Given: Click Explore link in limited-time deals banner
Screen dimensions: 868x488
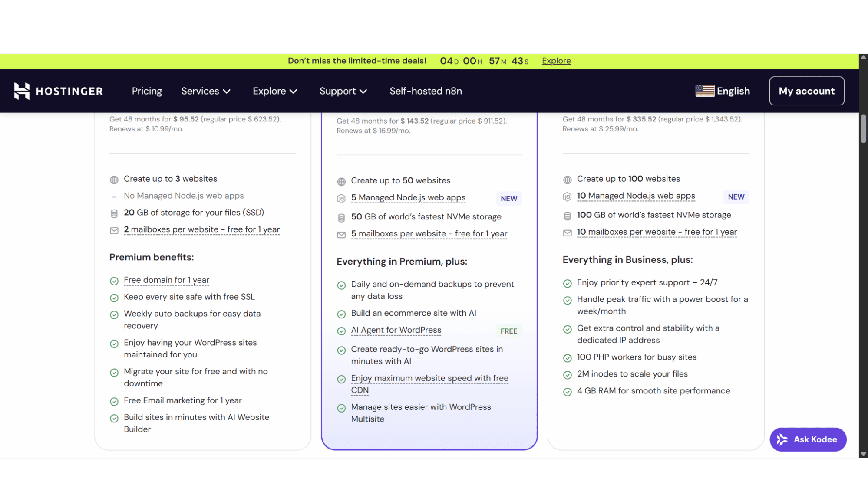Looking at the screenshot, I should pyautogui.click(x=556, y=61).
